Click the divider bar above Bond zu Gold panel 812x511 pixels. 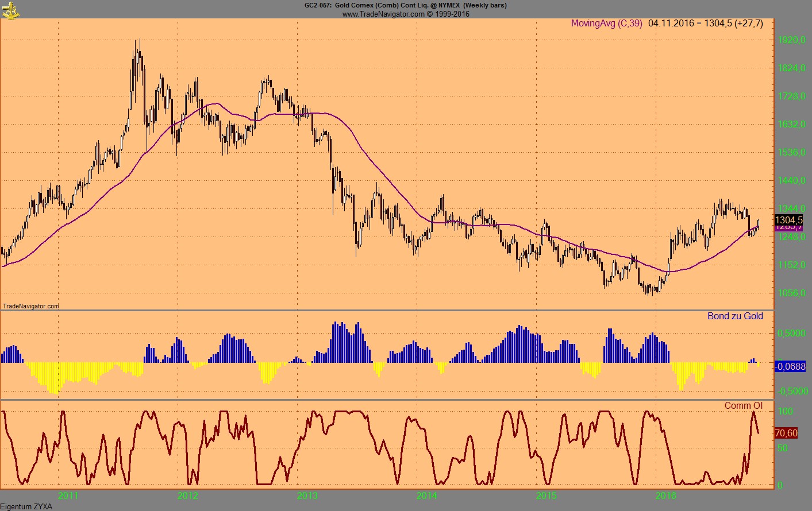point(385,309)
